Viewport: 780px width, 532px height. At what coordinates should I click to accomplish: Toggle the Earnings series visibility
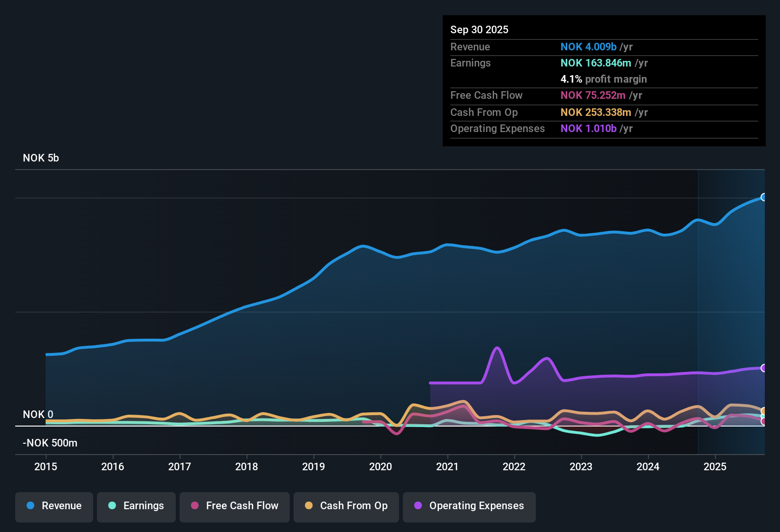pos(136,506)
